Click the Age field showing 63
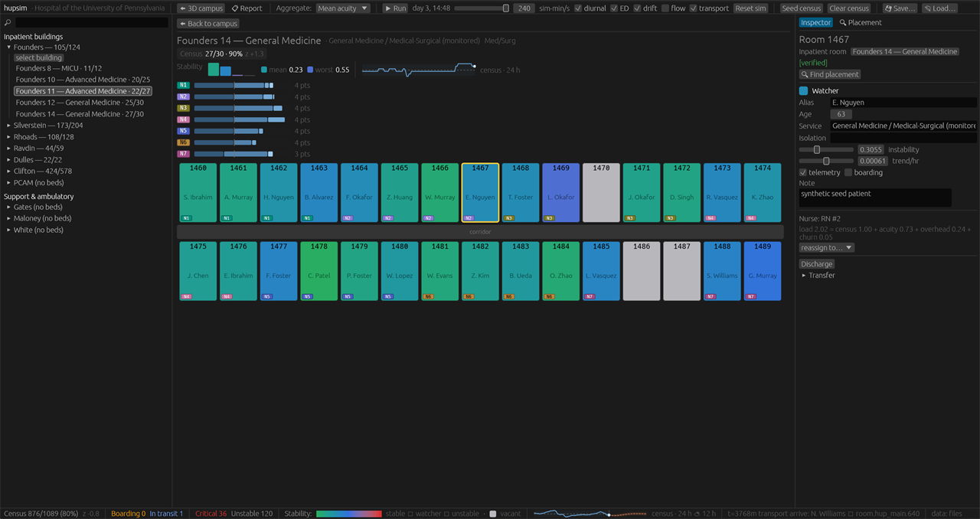 pyautogui.click(x=841, y=114)
